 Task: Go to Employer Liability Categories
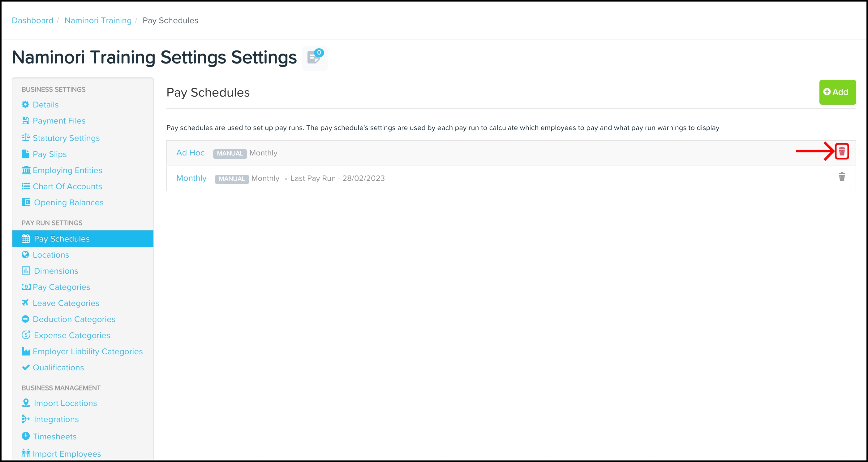click(88, 351)
